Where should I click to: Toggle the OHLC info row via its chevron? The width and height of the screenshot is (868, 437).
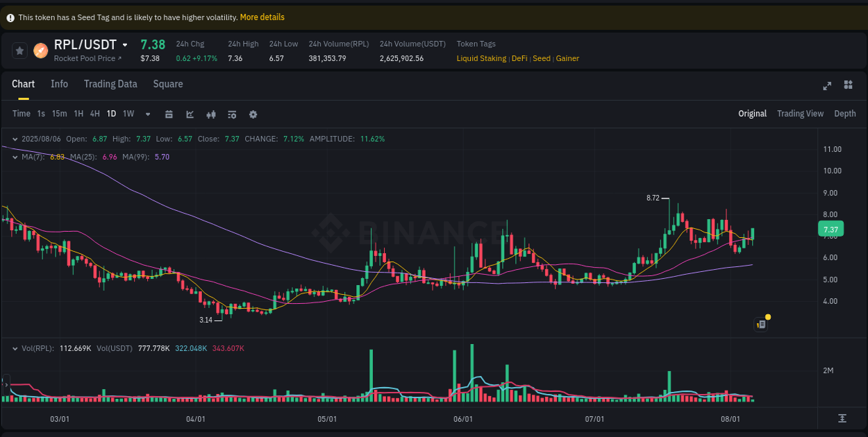pyautogui.click(x=14, y=139)
